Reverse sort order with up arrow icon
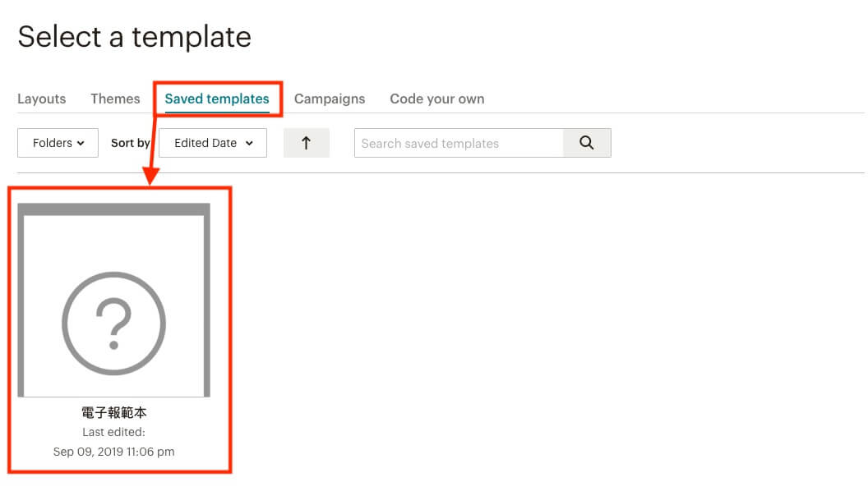The width and height of the screenshot is (868, 496). point(306,143)
